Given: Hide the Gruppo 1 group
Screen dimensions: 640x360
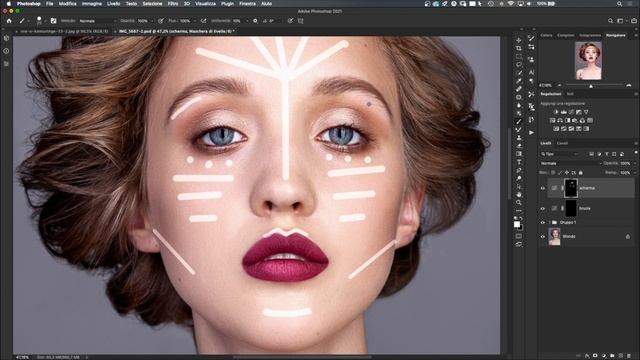Looking at the screenshot, I should coord(543,222).
